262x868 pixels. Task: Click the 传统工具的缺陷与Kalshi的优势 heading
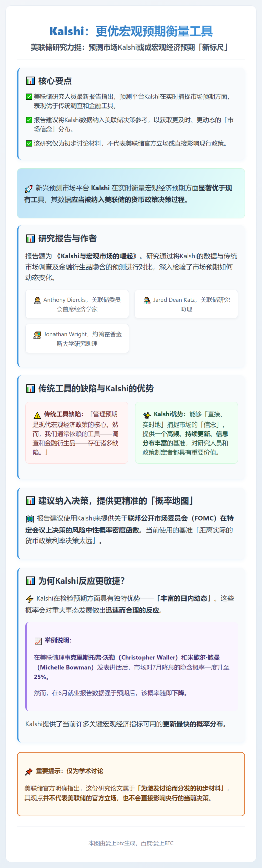[96, 389]
